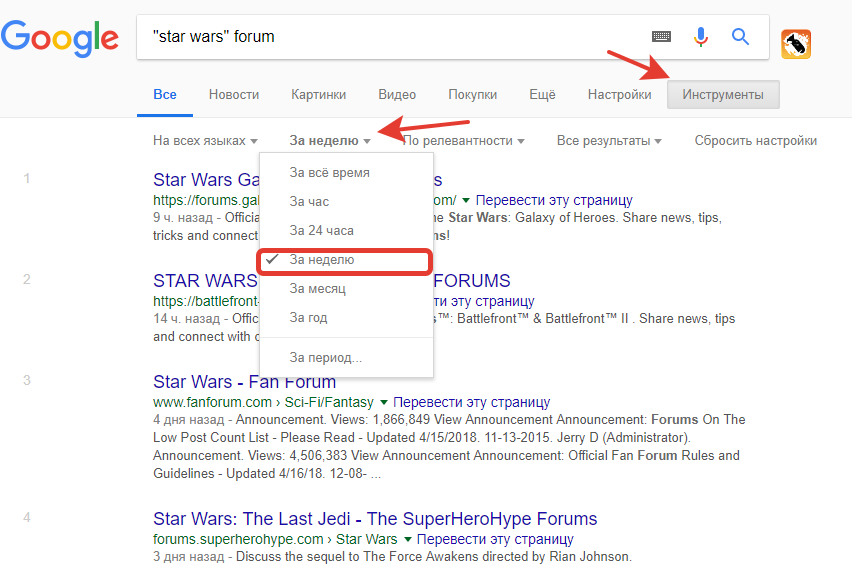The height and width of the screenshot is (580, 852).
Task: Toggle the 'Инструменты' tools button
Action: tap(723, 95)
